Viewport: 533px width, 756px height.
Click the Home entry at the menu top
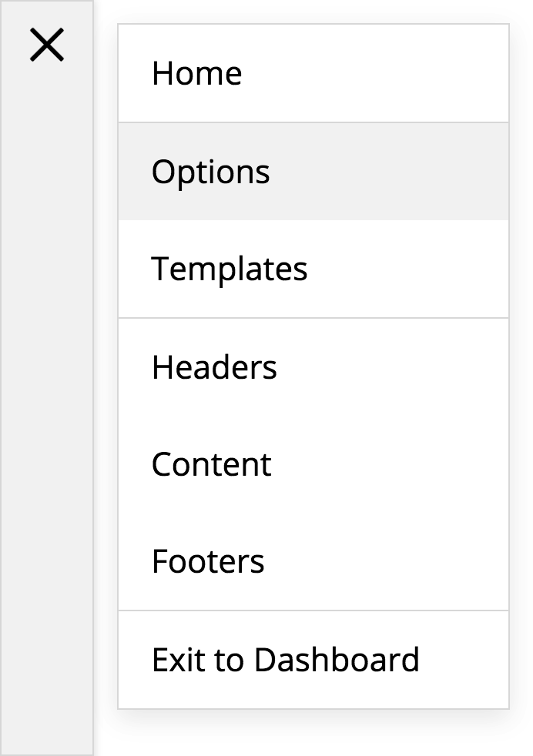point(197,74)
